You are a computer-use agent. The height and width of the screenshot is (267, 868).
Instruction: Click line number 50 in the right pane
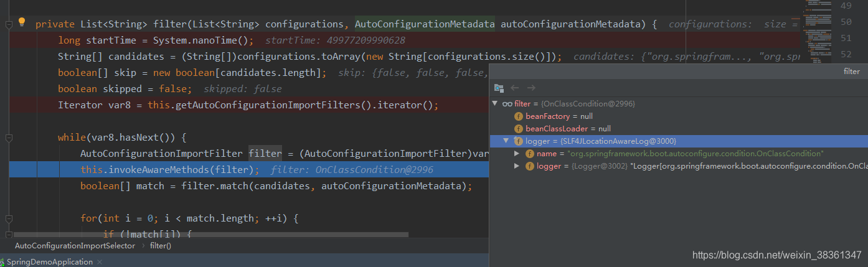[x=846, y=22]
